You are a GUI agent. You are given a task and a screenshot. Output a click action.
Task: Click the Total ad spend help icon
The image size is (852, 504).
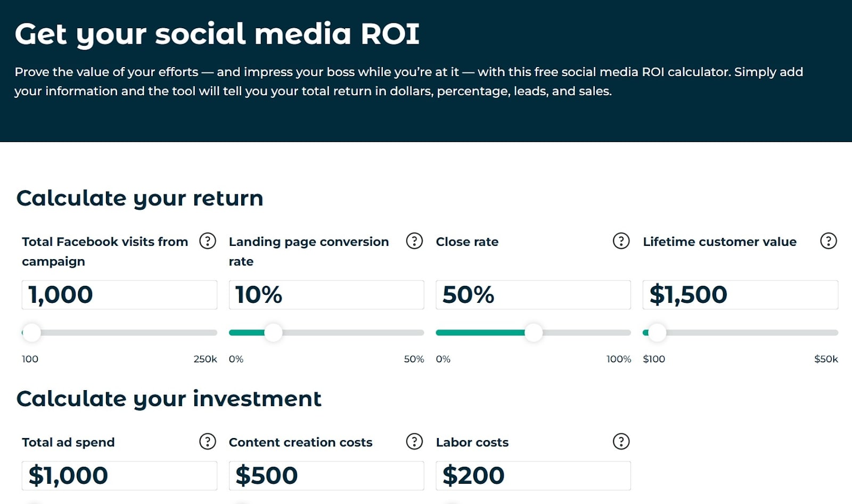click(x=207, y=441)
